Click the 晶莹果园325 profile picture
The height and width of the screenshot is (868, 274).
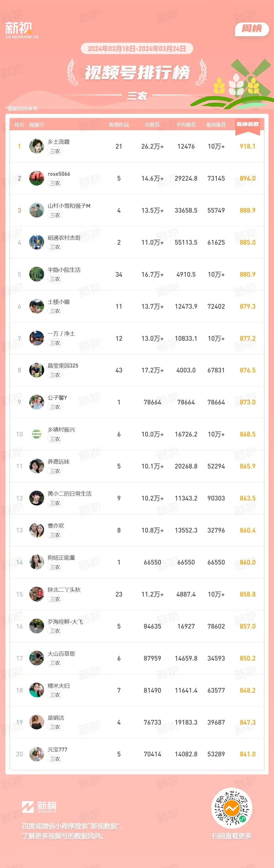(x=36, y=370)
